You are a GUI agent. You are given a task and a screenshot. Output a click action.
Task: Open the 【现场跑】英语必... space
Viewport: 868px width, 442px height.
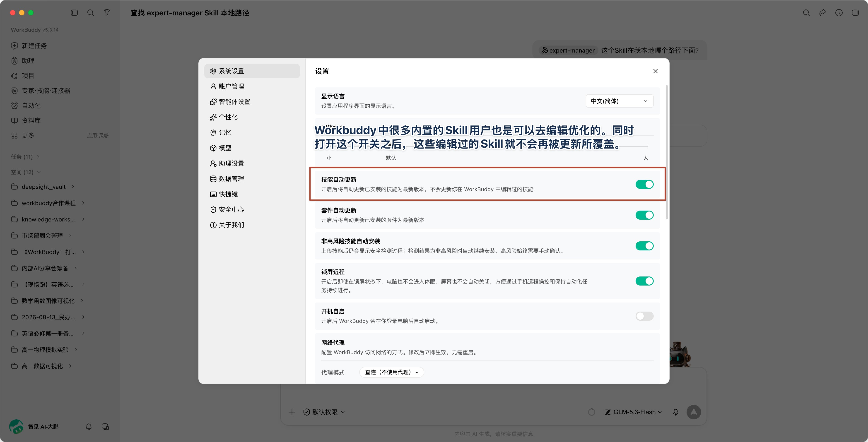[x=48, y=285]
